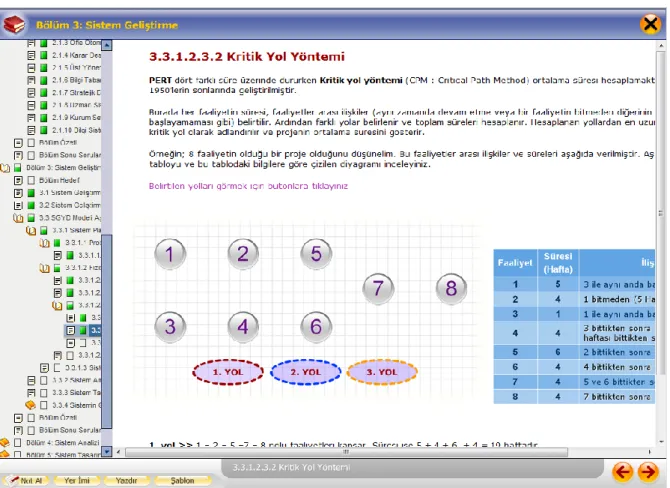Click activity node 4 in diagram
This screenshot has width=670, height=488.
(x=243, y=327)
